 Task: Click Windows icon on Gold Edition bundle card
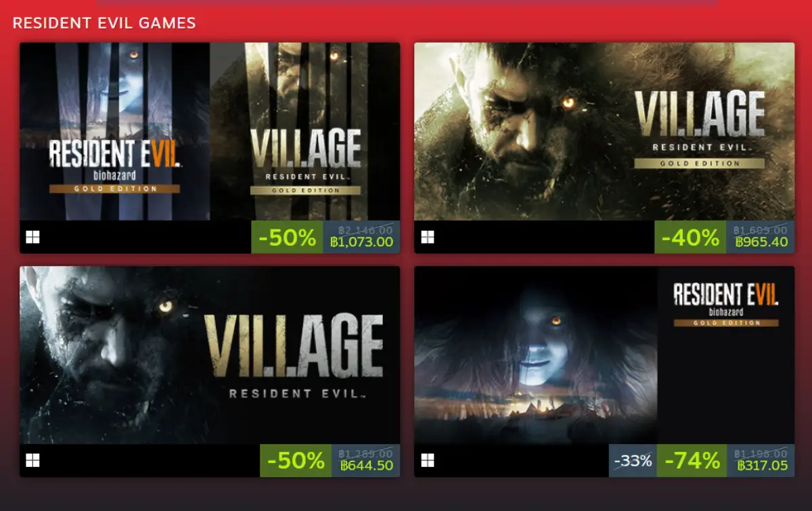coord(32,237)
